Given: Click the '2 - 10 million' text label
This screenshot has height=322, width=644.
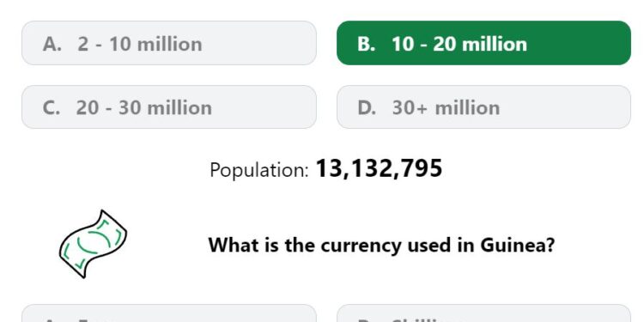Looking at the screenshot, I should pyautogui.click(x=140, y=44).
